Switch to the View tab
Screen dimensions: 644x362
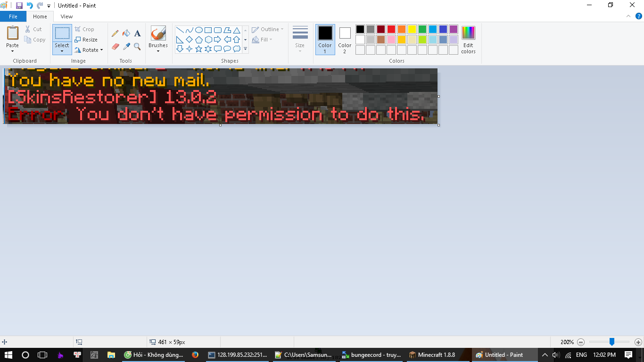pos(66,16)
